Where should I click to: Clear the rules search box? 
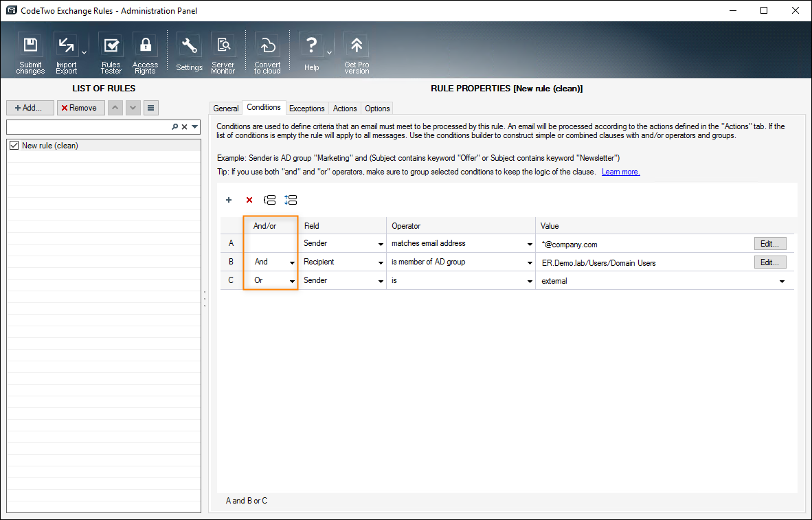coord(184,127)
